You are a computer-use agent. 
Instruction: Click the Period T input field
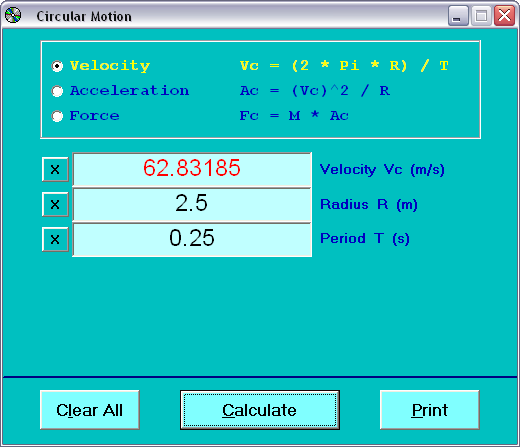[192, 240]
